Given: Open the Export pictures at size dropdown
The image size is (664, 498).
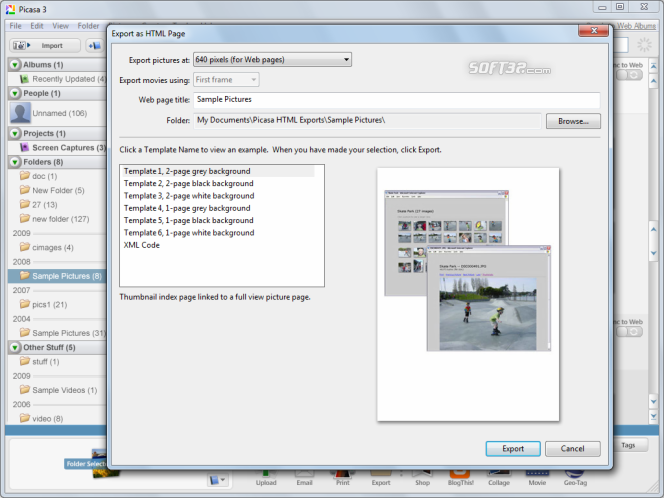Looking at the screenshot, I should coord(272,60).
